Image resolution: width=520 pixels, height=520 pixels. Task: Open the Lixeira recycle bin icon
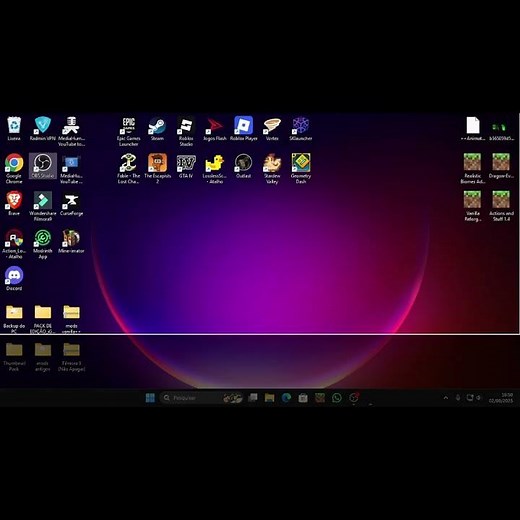click(x=14, y=128)
